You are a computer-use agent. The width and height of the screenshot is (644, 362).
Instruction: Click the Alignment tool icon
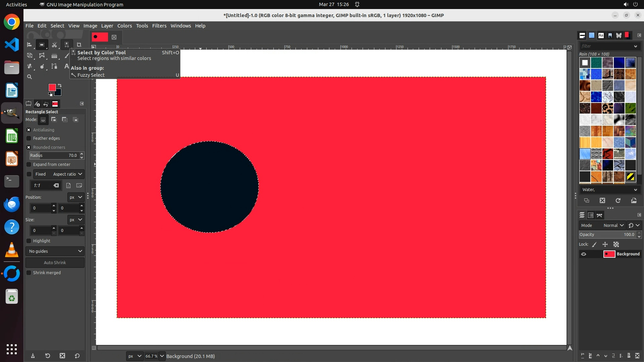[x=30, y=45]
